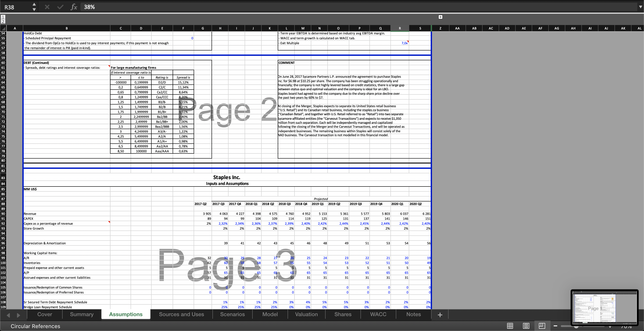The width and height of the screenshot is (644, 331).
Task: Click the COMMENT heading cell
Action: [x=286, y=63]
